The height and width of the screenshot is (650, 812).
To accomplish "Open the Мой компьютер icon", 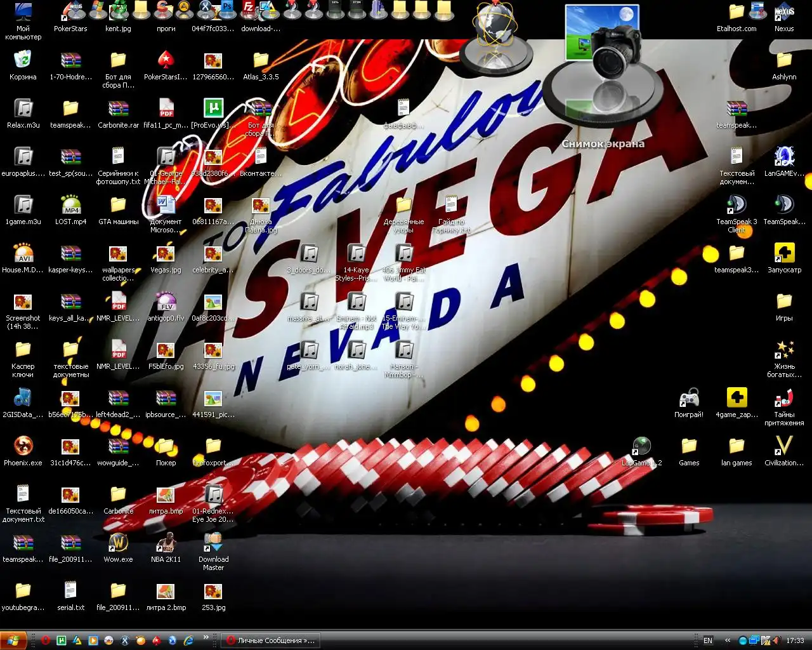I will [x=23, y=13].
